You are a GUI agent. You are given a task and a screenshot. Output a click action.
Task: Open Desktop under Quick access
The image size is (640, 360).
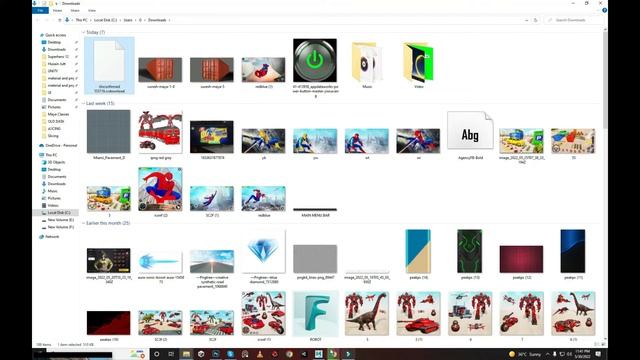(54, 42)
